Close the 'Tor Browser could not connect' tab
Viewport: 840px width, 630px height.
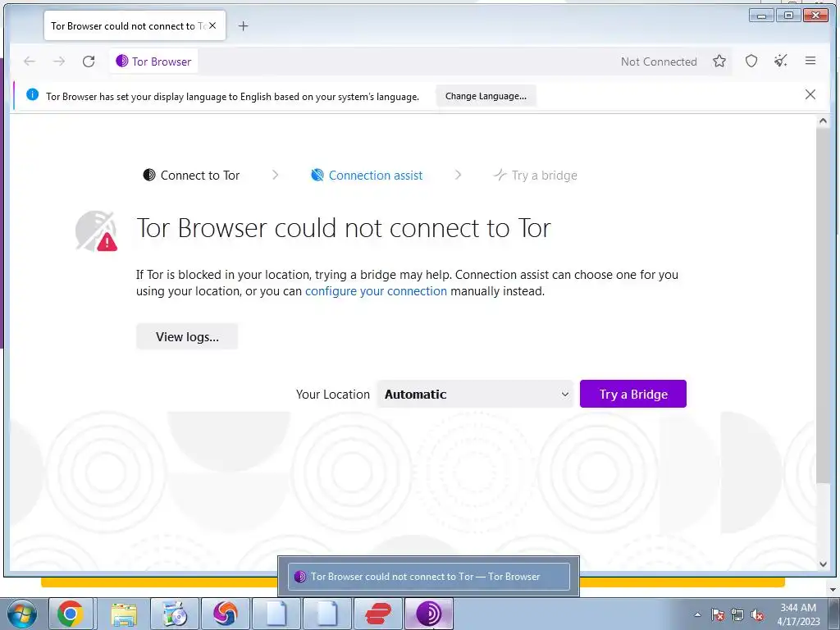click(x=212, y=25)
